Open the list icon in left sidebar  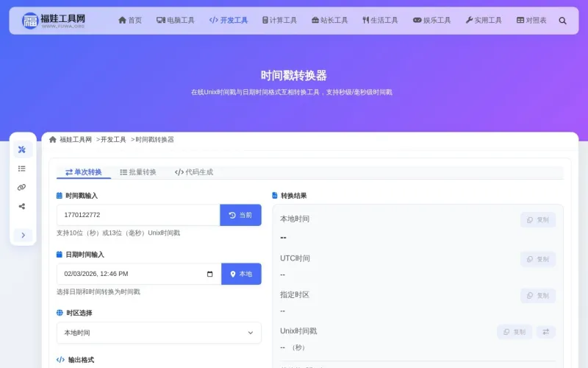(22, 169)
